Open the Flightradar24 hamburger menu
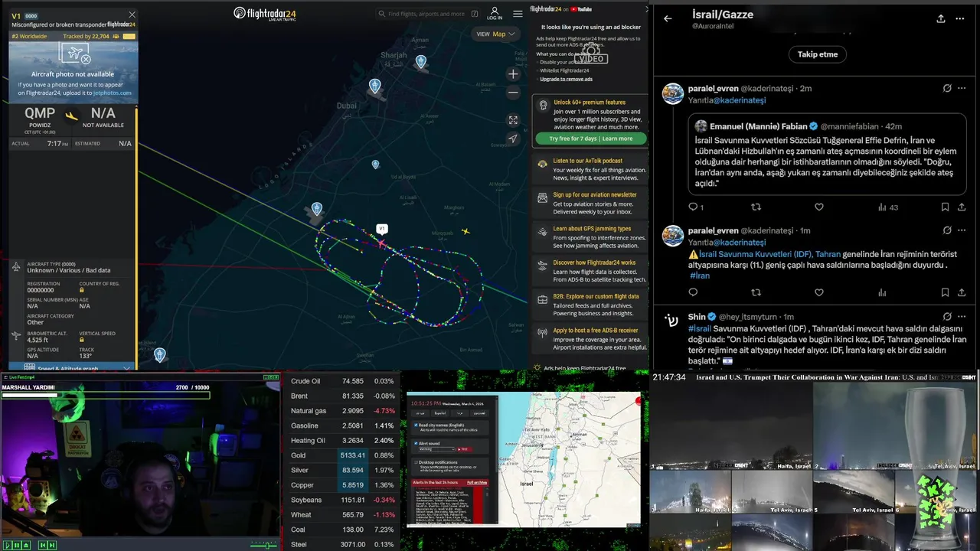 click(x=518, y=14)
